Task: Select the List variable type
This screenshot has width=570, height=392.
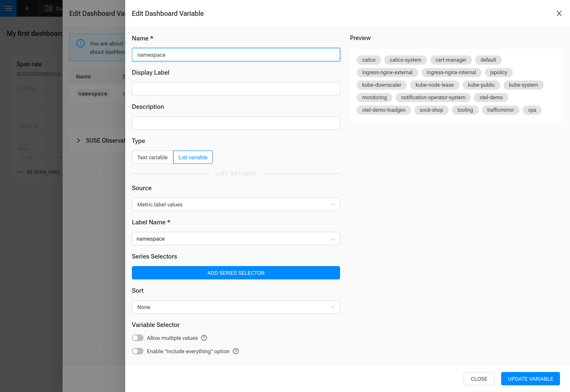Action: pyautogui.click(x=193, y=157)
